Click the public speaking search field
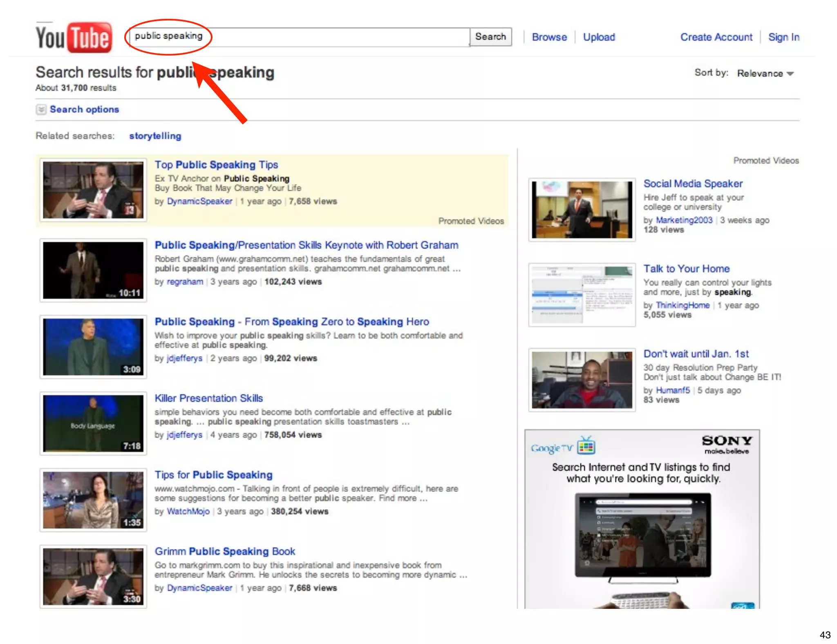The height and width of the screenshot is (644, 837). (x=298, y=37)
